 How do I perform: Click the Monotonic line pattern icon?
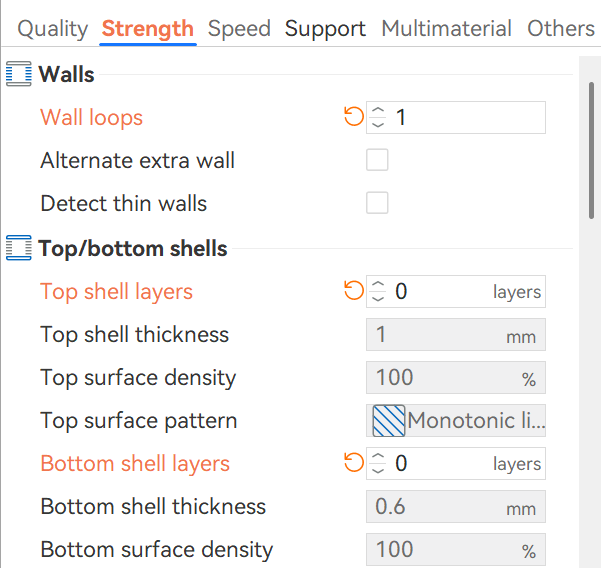tap(388, 421)
